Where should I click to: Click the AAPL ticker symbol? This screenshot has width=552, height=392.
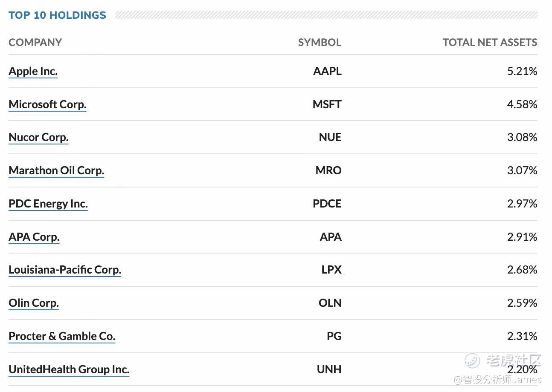327,71
